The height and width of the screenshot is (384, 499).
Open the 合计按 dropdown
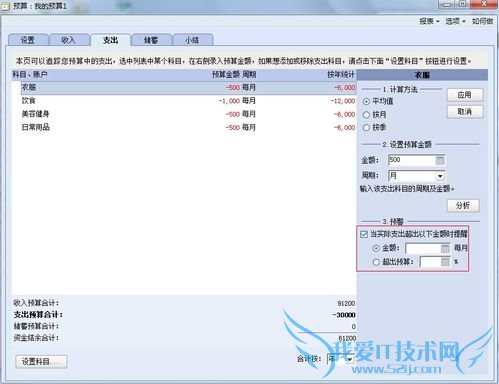[349, 359]
